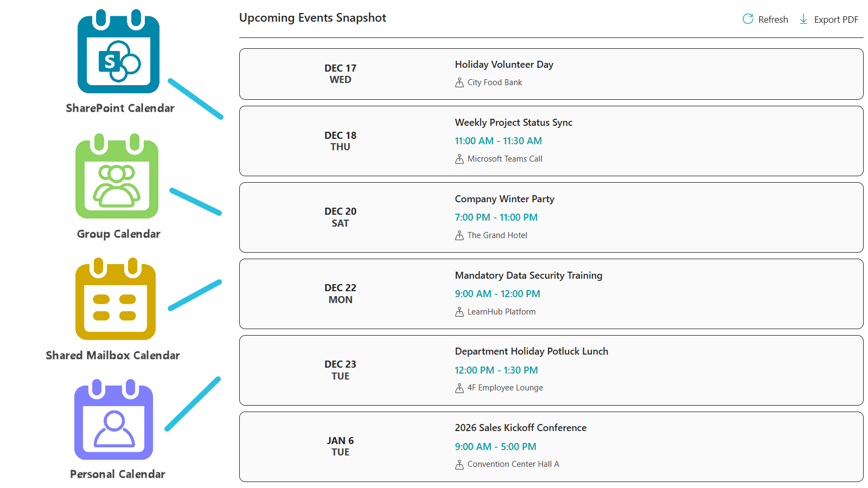868x488 pixels.
Task: Open the Holiday Volunteer Day event card
Action: [x=551, y=74]
